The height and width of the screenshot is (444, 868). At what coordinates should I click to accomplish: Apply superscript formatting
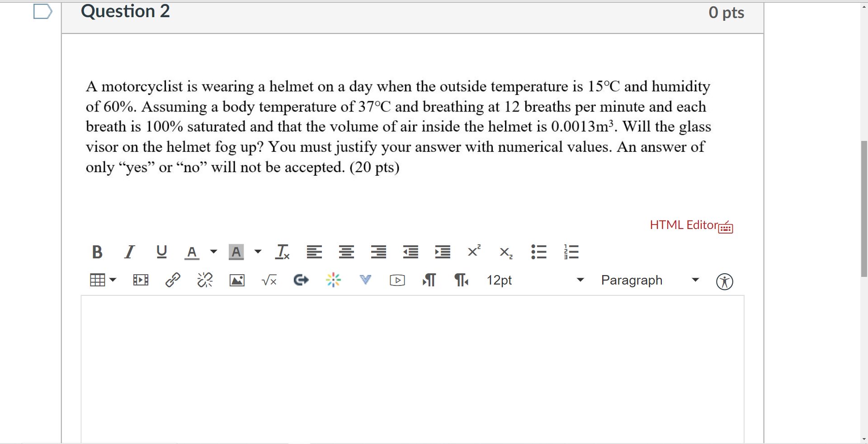(x=474, y=251)
